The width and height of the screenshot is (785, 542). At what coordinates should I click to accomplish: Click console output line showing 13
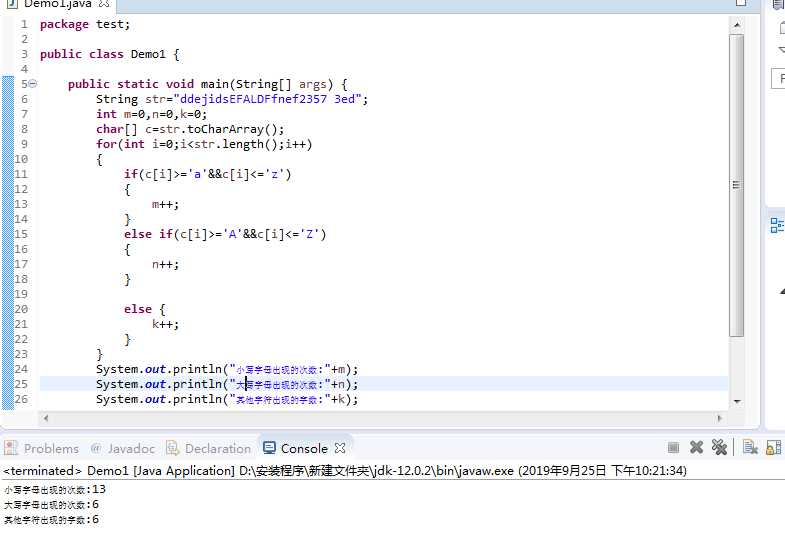[55, 489]
